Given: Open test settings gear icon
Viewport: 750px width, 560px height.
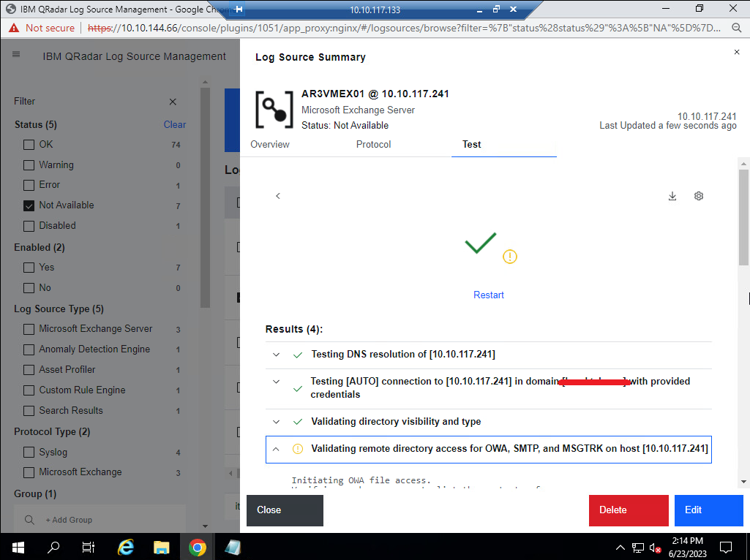Looking at the screenshot, I should [698, 196].
